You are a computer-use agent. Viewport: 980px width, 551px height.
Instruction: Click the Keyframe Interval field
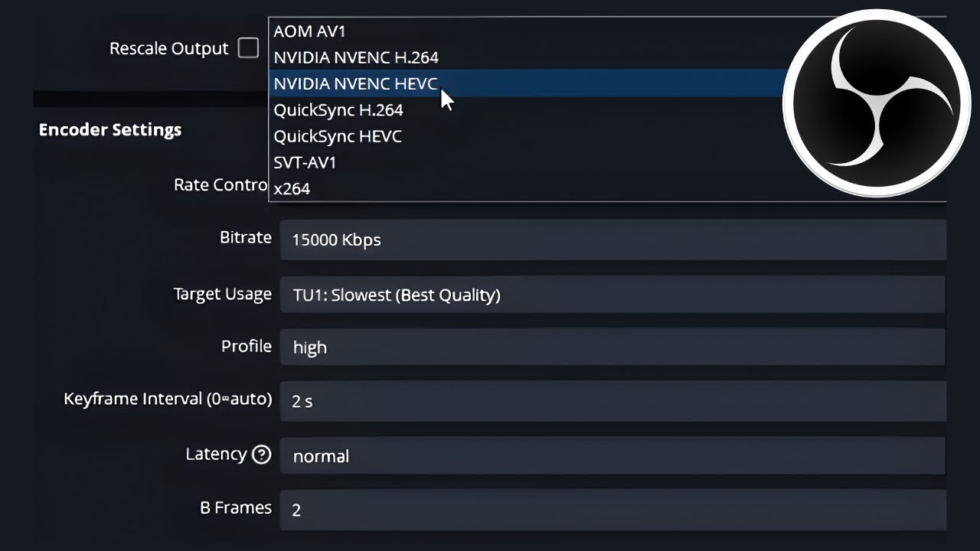[612, 401]
